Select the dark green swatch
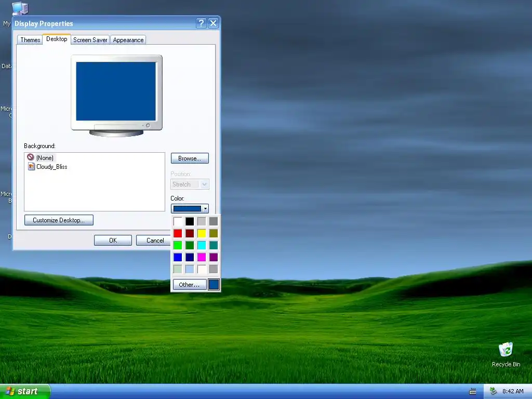The height and width of the screenshot is (399, 532). tap(190, 245)
